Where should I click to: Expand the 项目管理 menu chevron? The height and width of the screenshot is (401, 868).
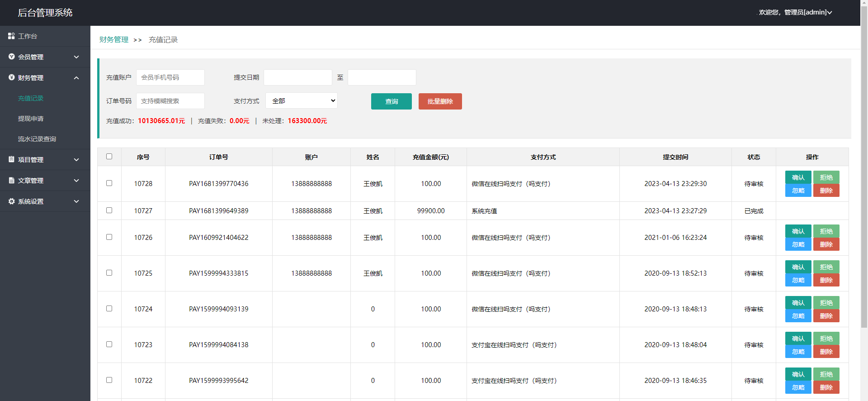76,160
